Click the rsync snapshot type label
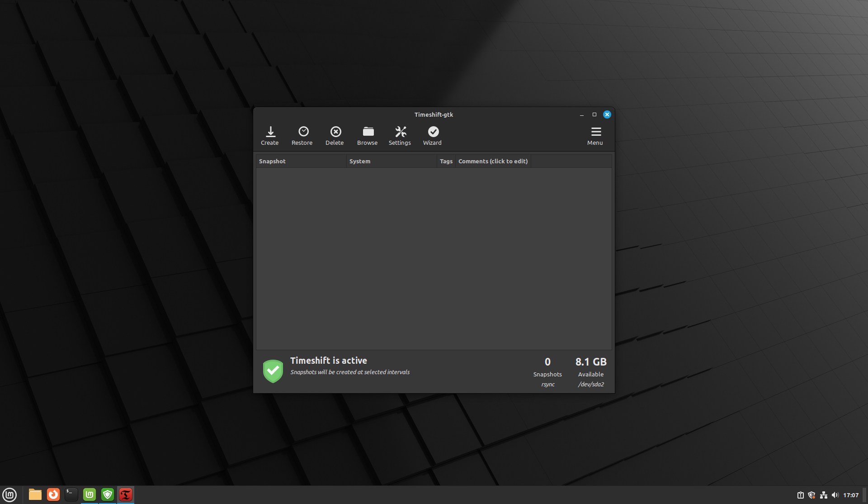 [548, 384]
